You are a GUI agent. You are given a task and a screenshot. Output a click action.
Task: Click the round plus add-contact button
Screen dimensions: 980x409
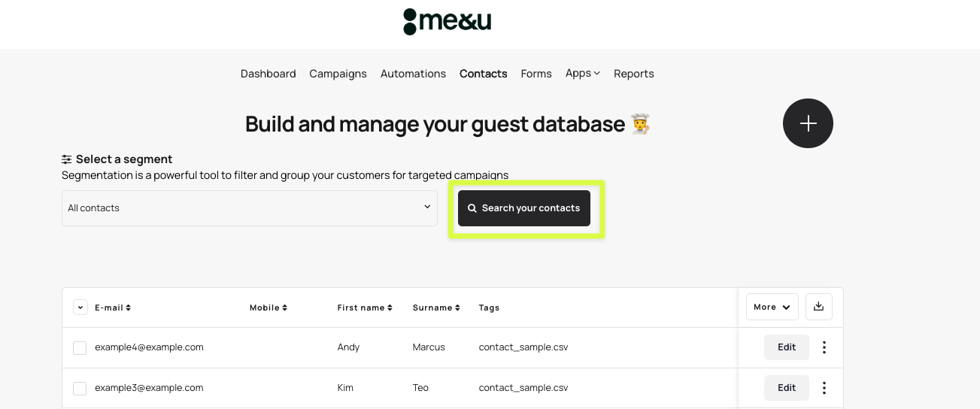point(808,123)
